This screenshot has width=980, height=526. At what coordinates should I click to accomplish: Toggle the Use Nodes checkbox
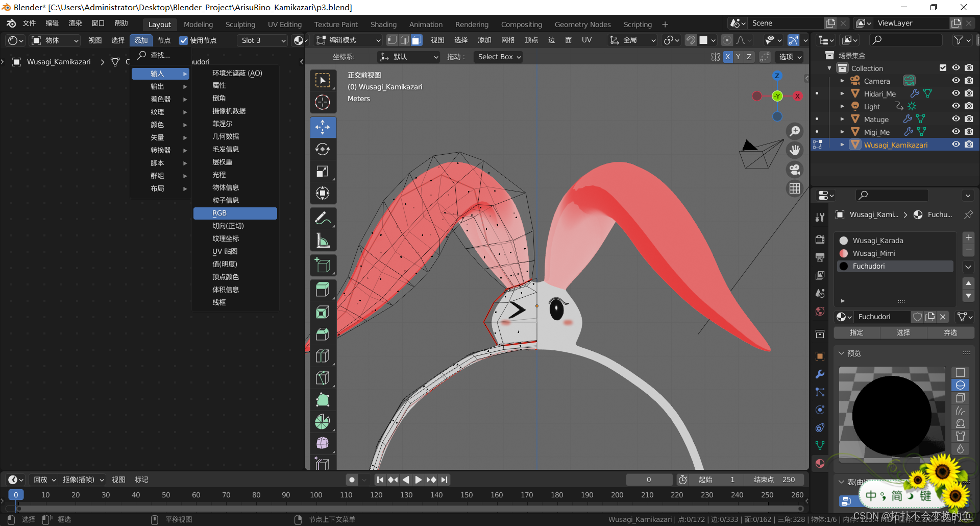tap(184, 40)
